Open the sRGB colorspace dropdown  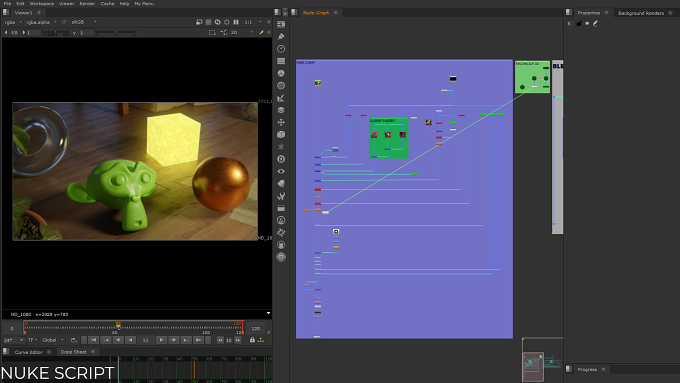[84, 22]
